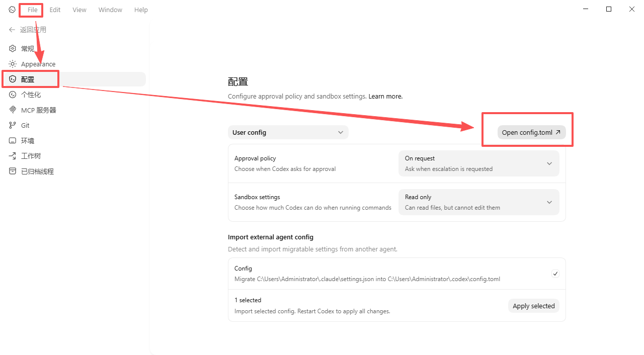Viewport: 644px width, 355px height.
Task: Click the Open config.toml button
Action: pos(531,133)
